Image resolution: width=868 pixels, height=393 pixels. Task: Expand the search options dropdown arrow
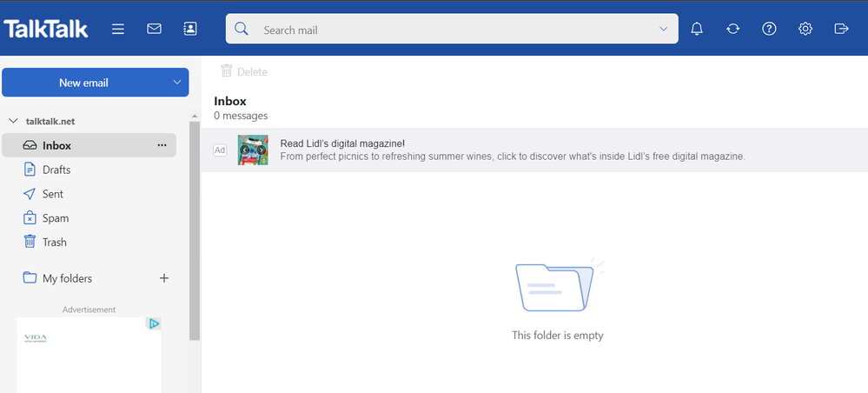664,29
